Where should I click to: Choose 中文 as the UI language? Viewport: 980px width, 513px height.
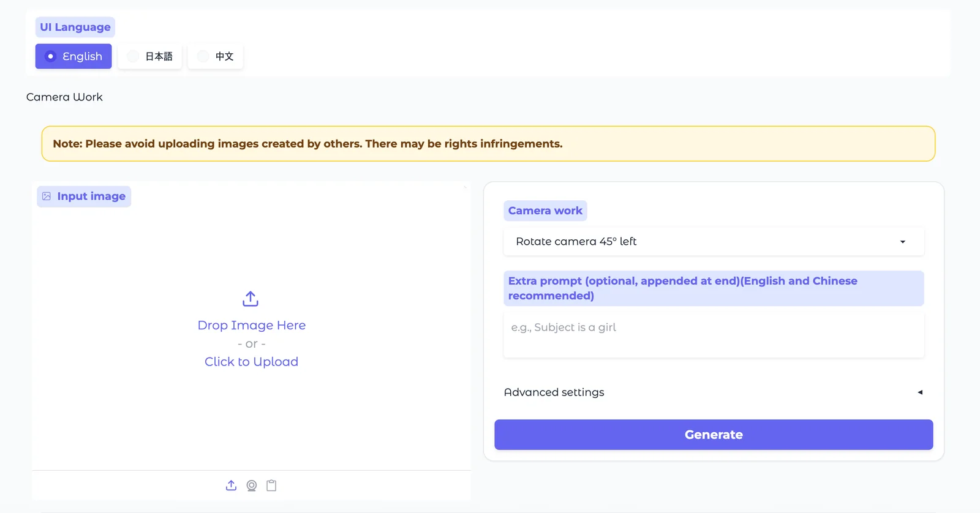click(x=203, y=56)
